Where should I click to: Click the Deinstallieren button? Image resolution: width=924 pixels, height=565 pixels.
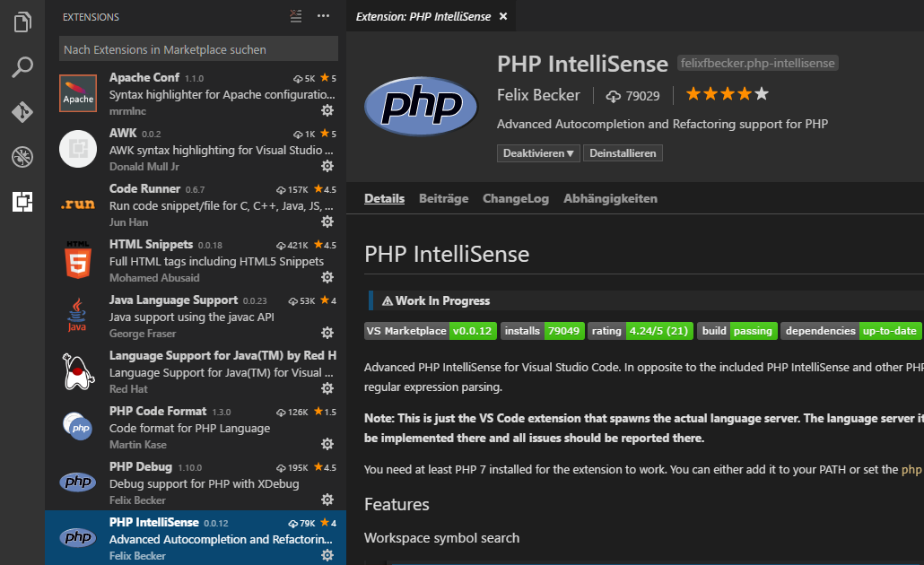(623, 152)
